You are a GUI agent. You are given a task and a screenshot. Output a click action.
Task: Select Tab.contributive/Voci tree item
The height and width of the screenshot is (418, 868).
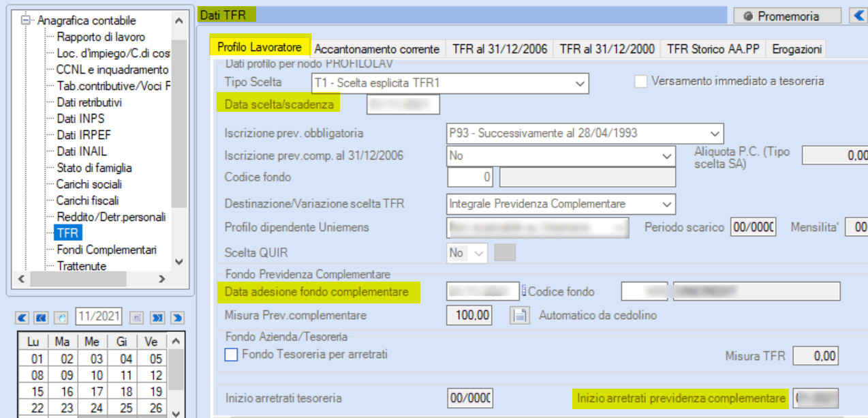click(113, 86)
